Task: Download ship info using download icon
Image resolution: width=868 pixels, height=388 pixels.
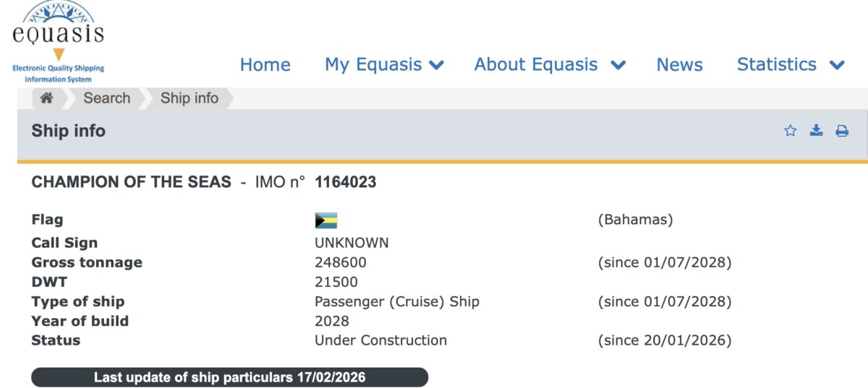Action: tap(816, 131)
